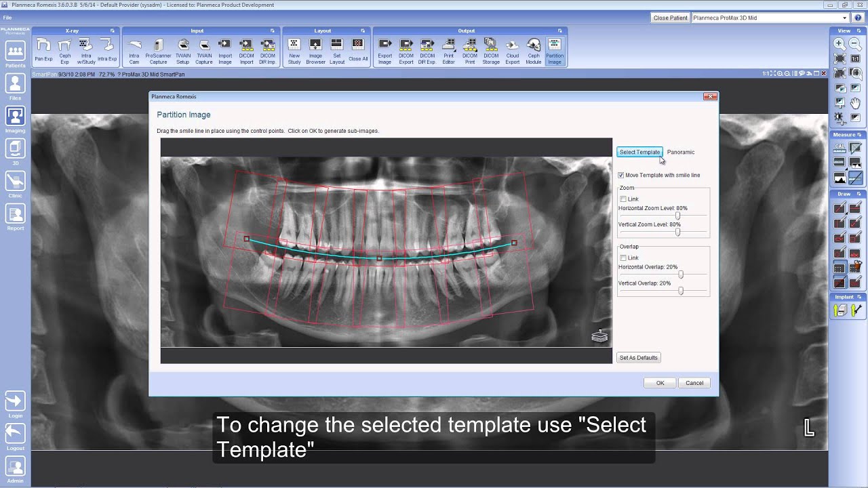Switch to the 3D module

pyautogui.click(x=15, y=152)
